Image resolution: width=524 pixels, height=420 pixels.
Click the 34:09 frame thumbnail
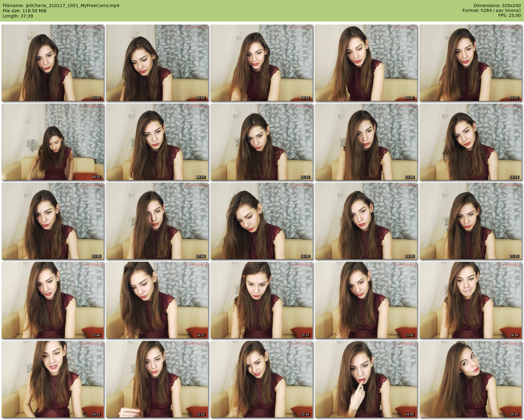[366, 379]
